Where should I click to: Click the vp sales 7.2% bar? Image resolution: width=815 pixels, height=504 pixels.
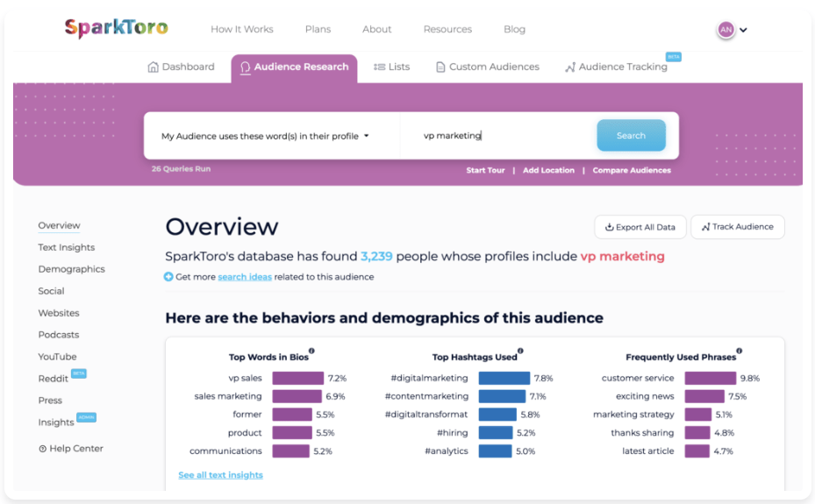(x=297, y=378)
